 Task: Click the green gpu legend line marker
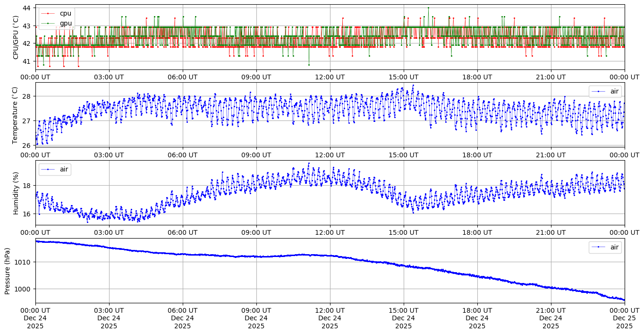pos(48,23)
